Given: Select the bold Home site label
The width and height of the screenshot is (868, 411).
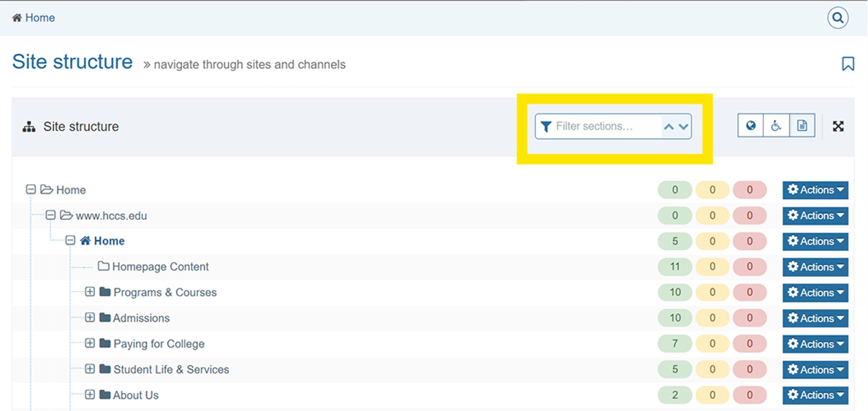Looking at the screenshot, I should [x=109, y=241].
